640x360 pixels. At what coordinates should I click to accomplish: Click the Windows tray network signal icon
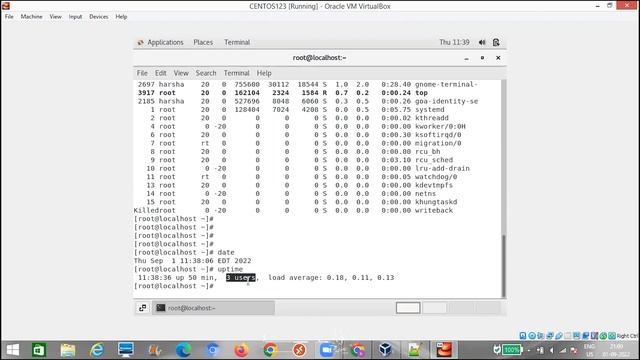(562, 350)
